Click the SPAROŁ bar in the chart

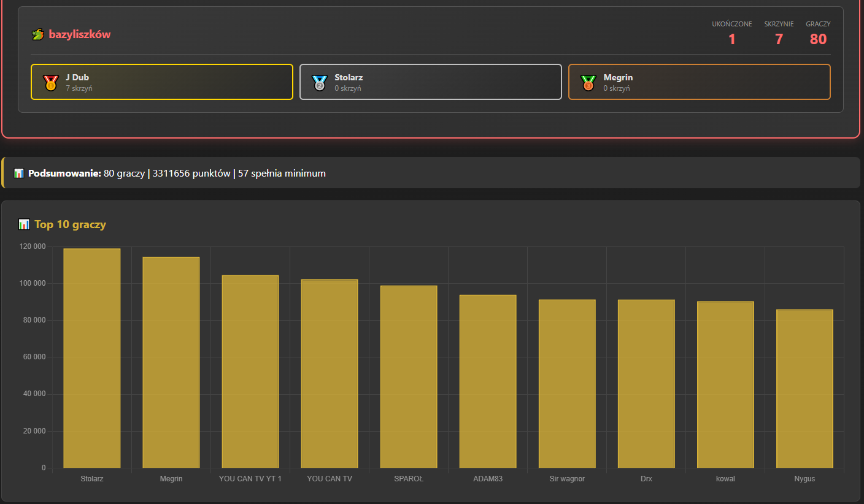coord(409,377)
